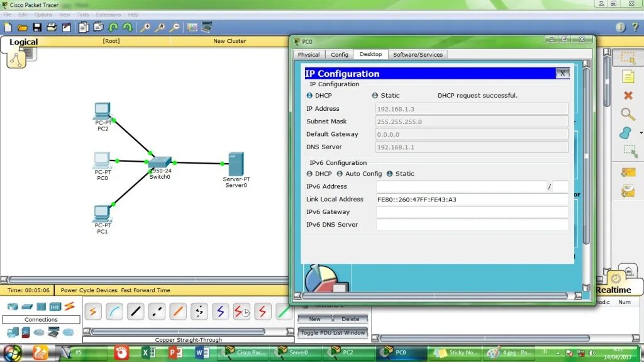Select the Add Simple PDU envelope
The height and width of the screenshot is (362, 644).
point(628,172)
